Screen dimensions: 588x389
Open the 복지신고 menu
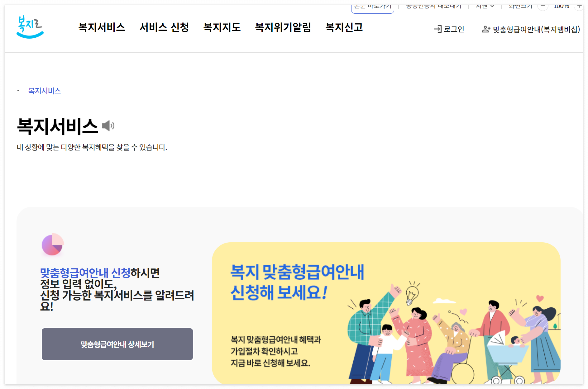pos(344,27)
